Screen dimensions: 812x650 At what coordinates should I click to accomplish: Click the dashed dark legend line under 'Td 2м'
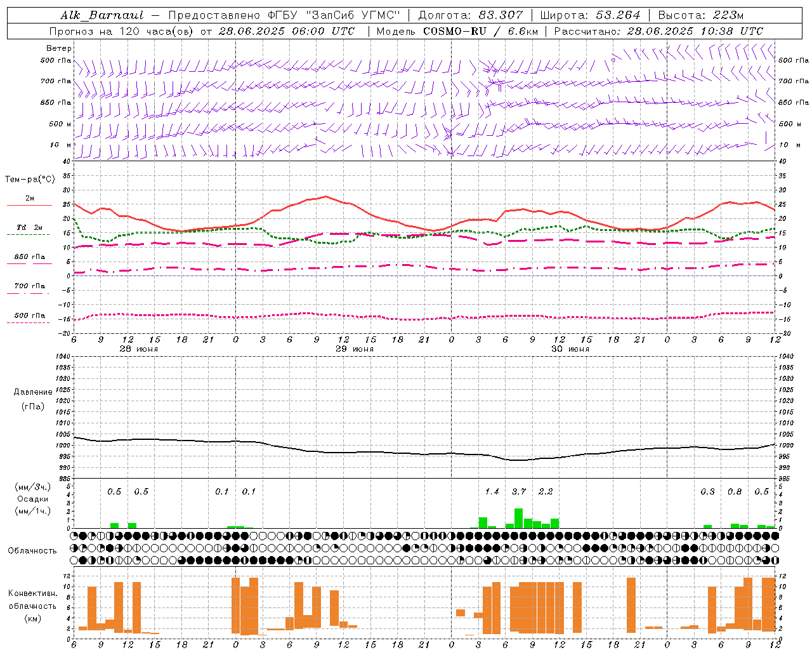28,234
